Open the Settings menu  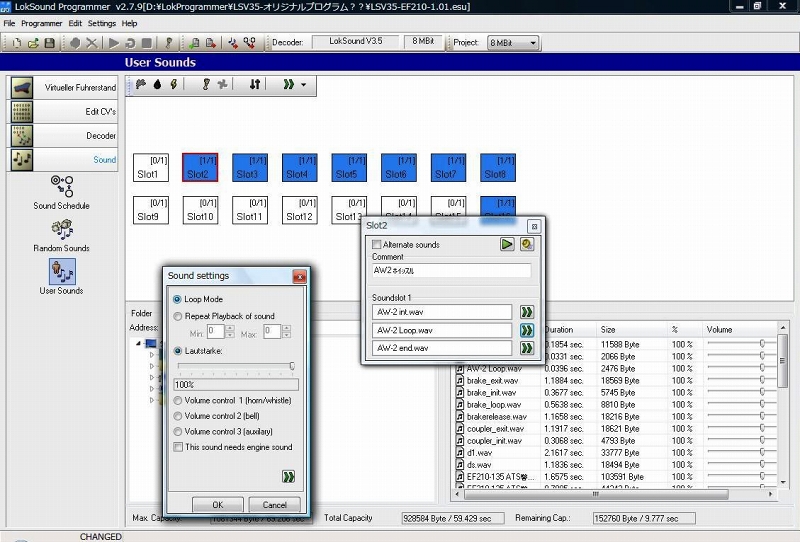[x=102, y=23]
